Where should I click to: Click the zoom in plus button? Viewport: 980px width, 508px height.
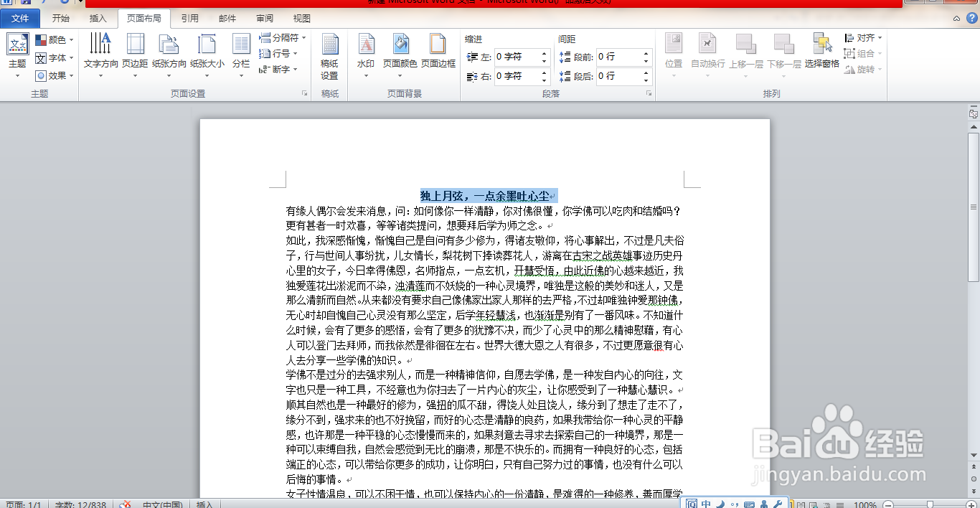[971, 505]
